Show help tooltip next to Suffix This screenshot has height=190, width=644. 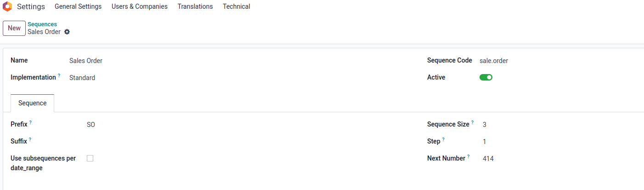30,139
